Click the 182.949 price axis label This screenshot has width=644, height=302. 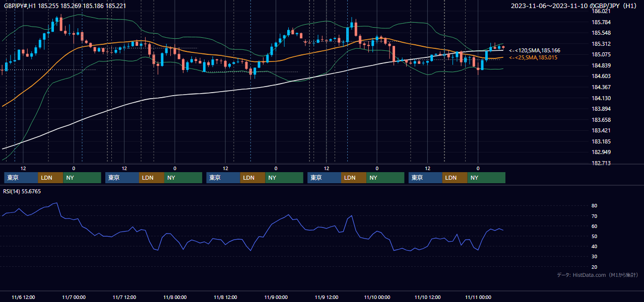pos(601,152)
